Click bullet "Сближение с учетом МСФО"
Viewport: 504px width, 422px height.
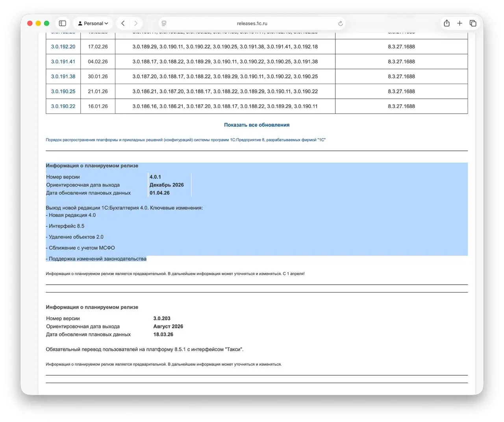(x=80, y=248)
